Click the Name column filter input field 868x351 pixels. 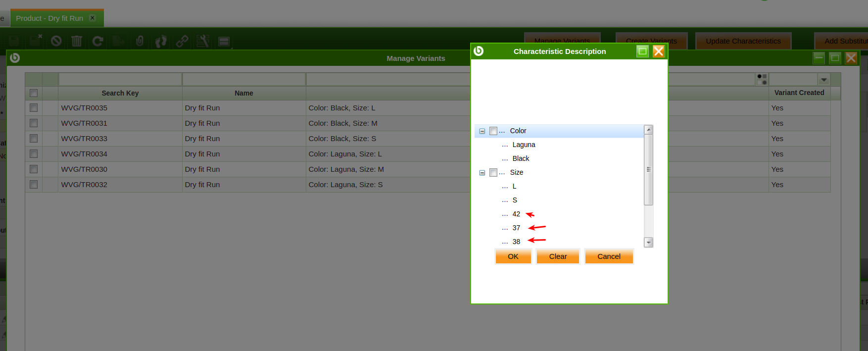click(244, 79)
